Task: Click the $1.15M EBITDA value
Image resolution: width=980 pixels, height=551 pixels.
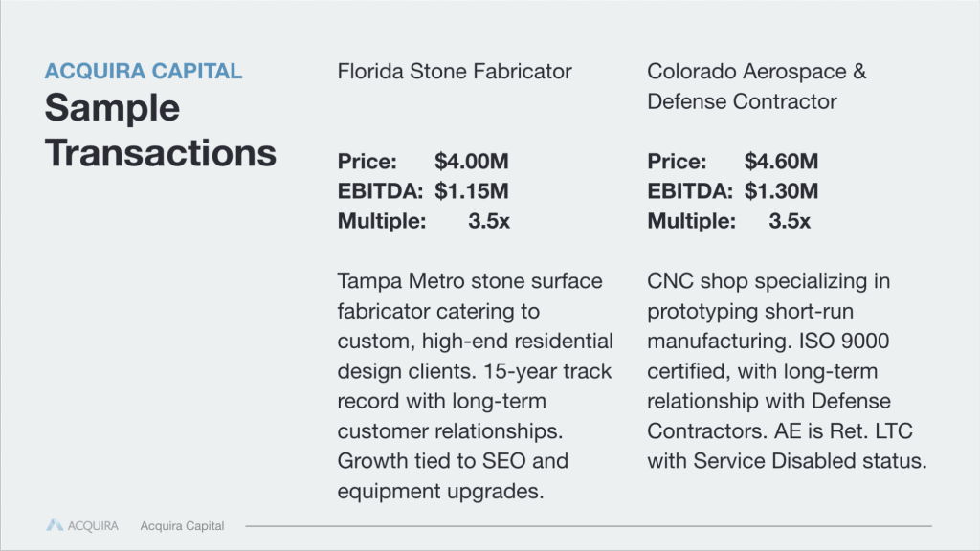Action: (471, 191)
